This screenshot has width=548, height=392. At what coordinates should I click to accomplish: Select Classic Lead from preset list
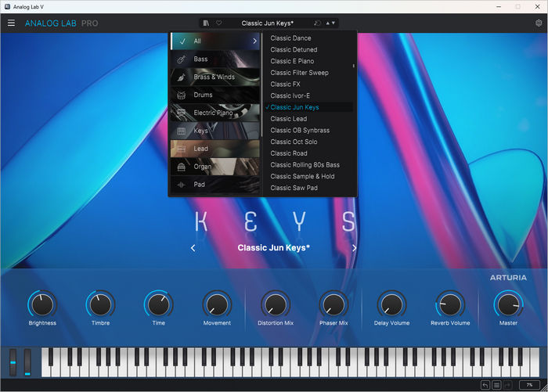pyautogui.click(x=289, y=119)
